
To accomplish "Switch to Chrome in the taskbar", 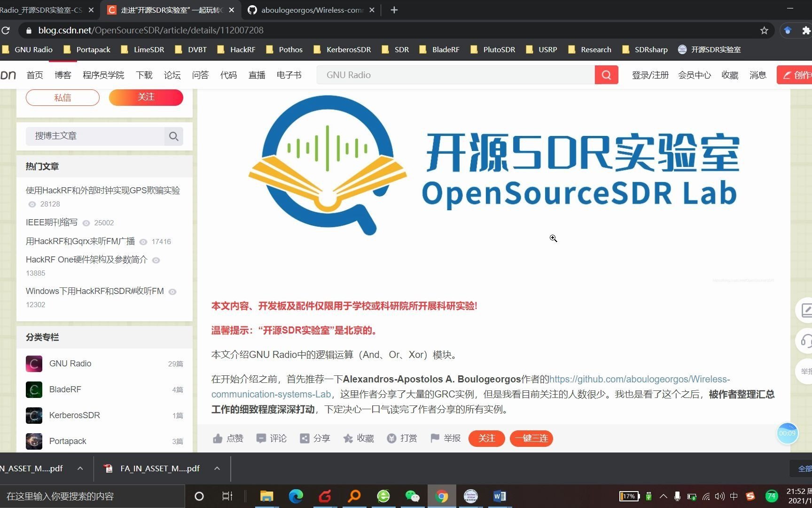I will (441, 496).
